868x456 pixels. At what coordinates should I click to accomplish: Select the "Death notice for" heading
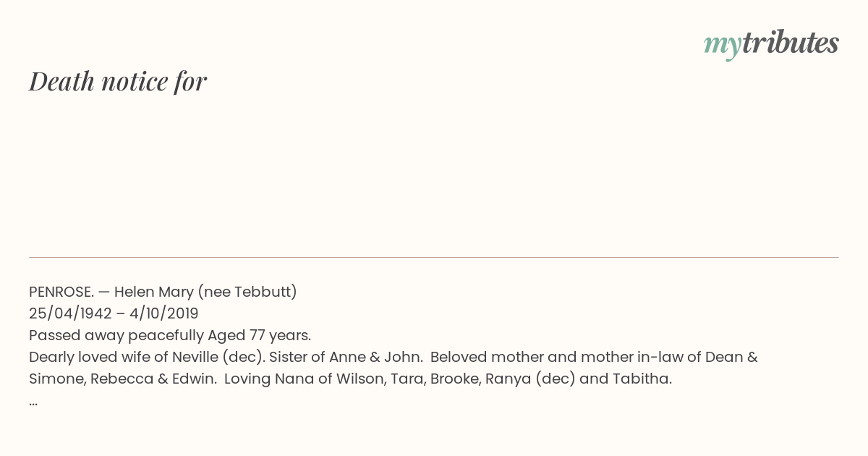click(x=118, y=81)
